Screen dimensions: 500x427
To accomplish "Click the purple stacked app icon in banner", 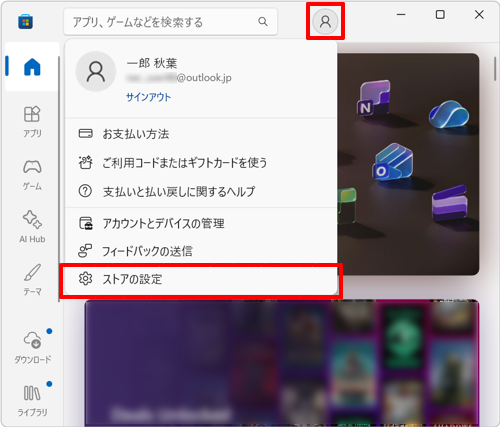I will (450, 203).
